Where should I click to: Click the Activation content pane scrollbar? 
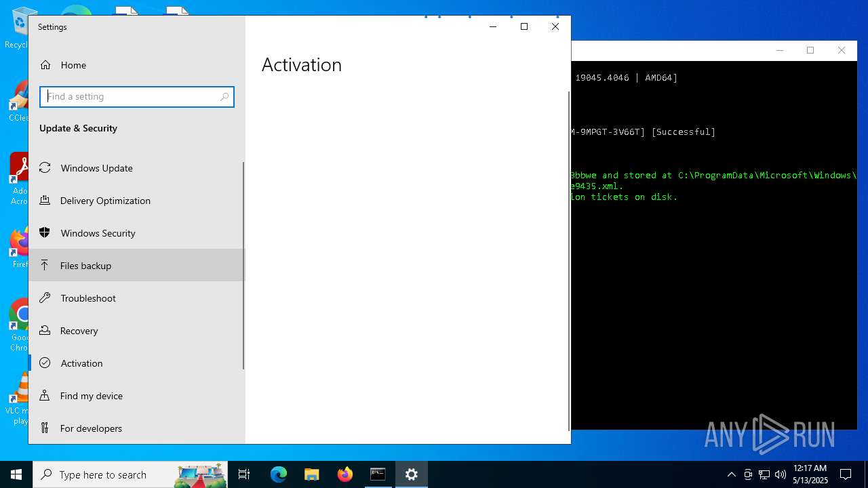tap(569, 260)
